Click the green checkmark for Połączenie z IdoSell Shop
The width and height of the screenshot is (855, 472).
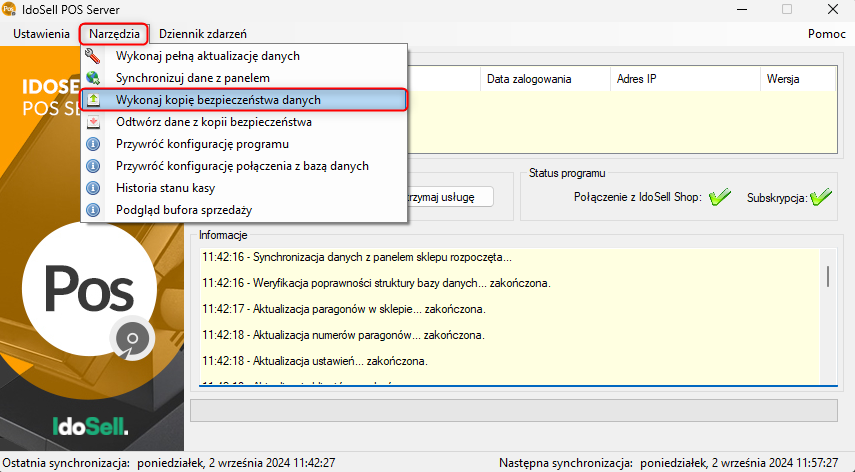tap(720, 197)
